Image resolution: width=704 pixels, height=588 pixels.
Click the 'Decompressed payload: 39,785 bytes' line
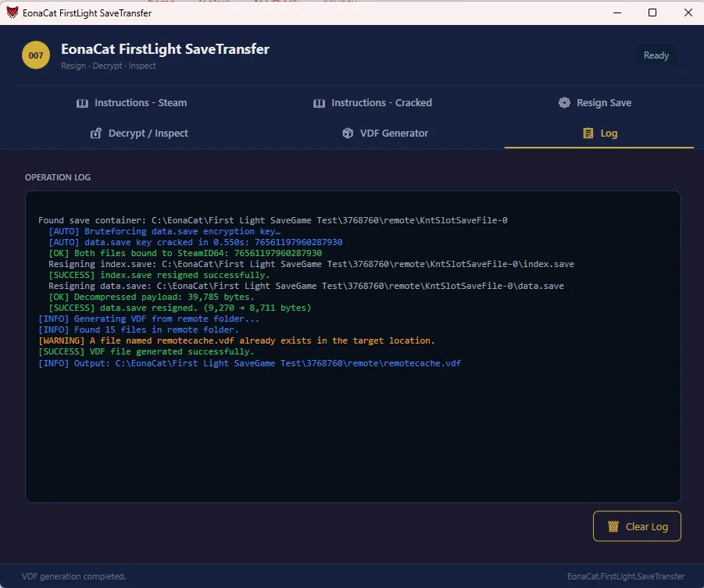click(152, 297)
